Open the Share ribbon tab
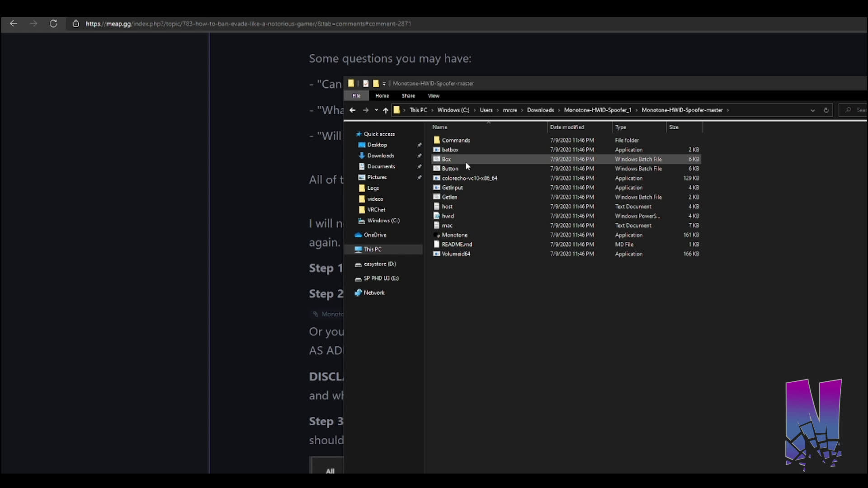The width and height of the screenshot is (868, 488). 408,96
